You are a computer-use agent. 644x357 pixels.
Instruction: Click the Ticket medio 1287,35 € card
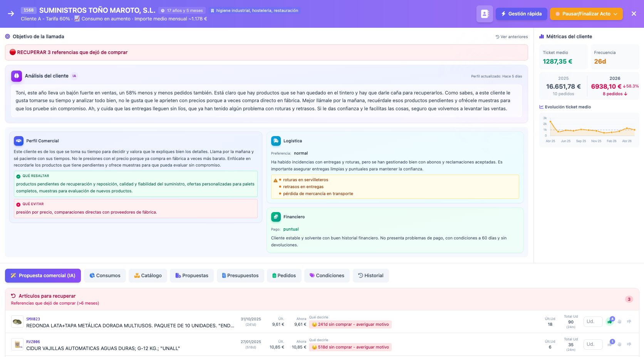[x=563, y=57]
